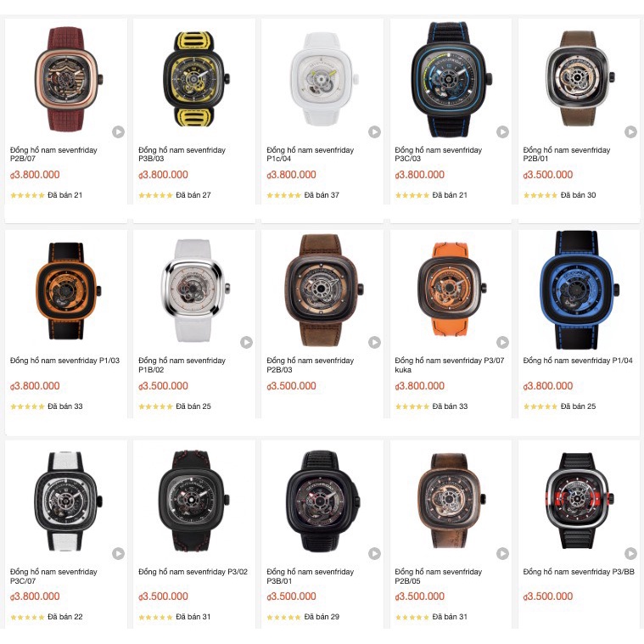Open the orange P1/03 watch image
This screenshot has width=644, height=644.
[x=67, y=291]
